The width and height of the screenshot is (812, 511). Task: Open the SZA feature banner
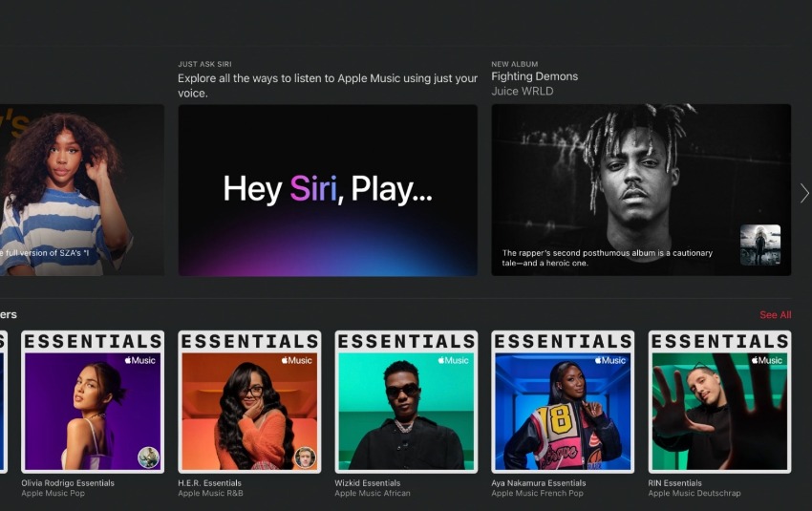click(x=82, y=190)
